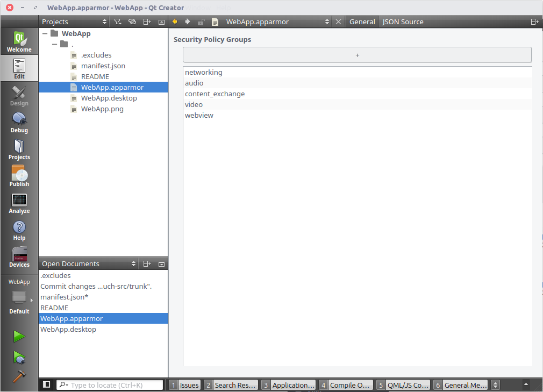Open WebApp.desktop in the project tree
The image size is (543, 392).
tap(109, 98)
